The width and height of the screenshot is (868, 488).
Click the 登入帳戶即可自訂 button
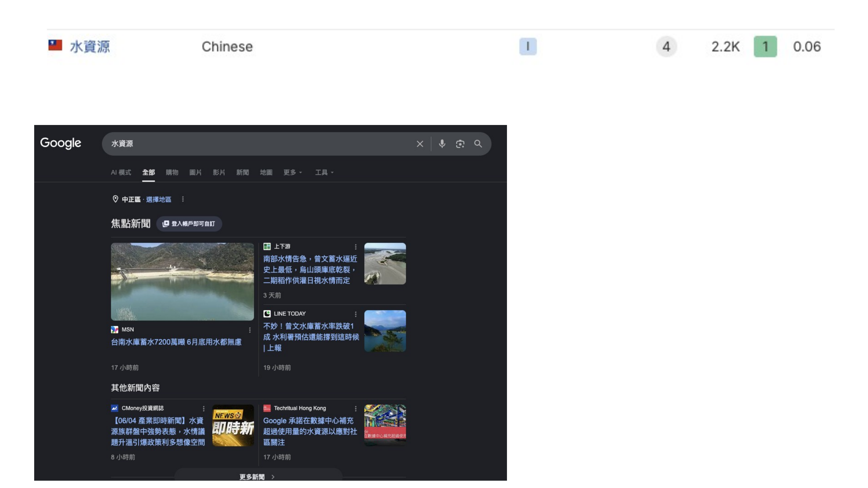coord(189,224)
